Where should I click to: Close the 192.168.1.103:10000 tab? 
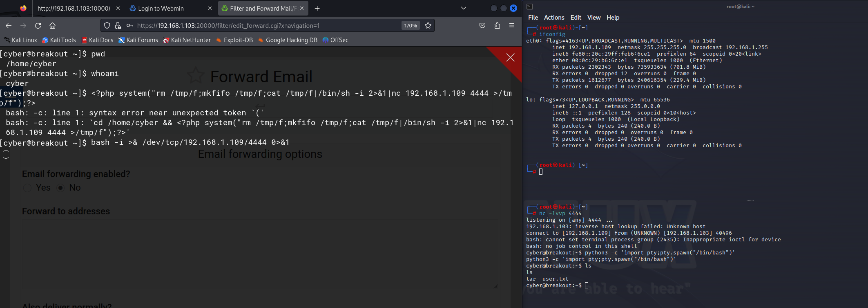coord(118,8)
